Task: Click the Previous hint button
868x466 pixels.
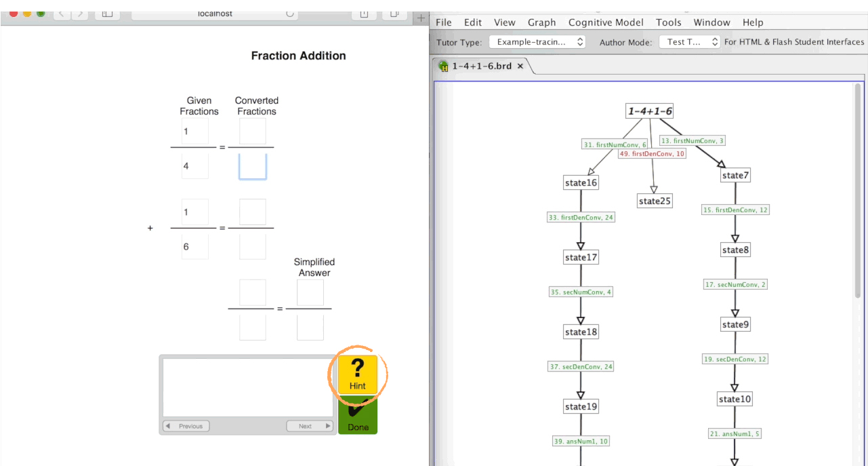Action: click(186, 426)
